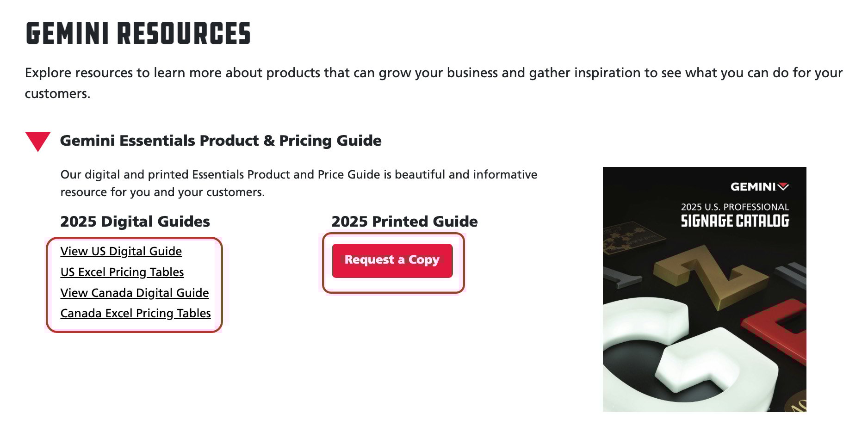Click the red letter on the catalog cover
Viewport: 868px width, 432px height.
click(x=781, y=329)
